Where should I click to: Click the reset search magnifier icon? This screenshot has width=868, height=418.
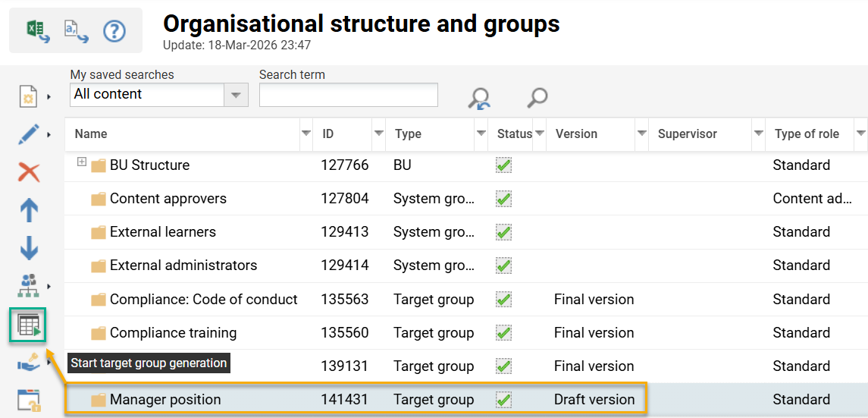[478, 99]
